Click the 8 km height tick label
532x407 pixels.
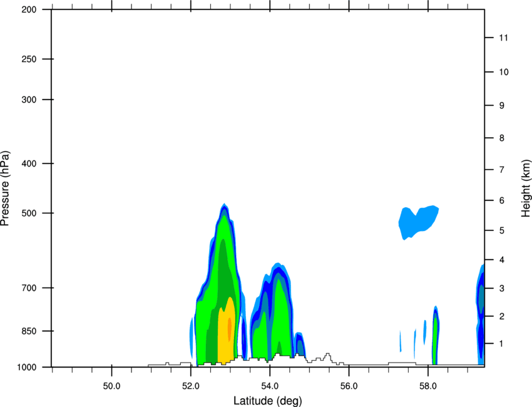click(x=502, y=138)
